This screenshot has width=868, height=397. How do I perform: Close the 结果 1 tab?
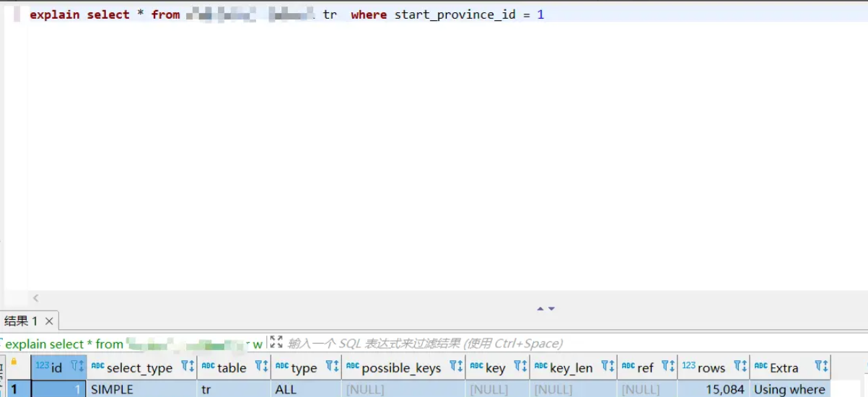click(49, 321)
